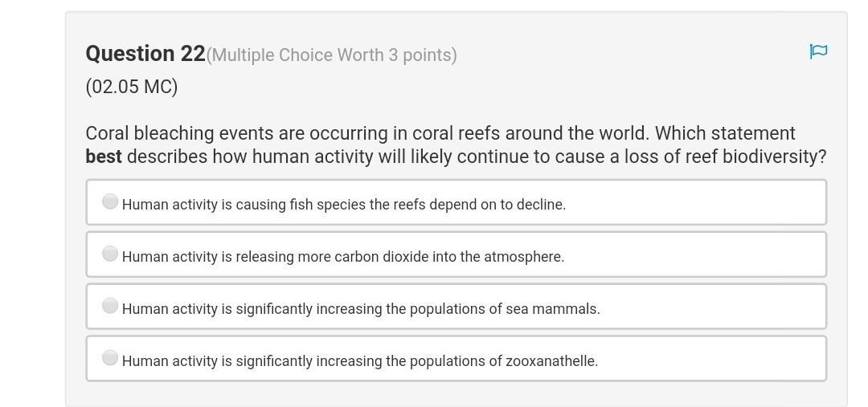Click the answer text about zooxanathelle populations
Screen dimensions: 868x407
coord(360,361)
